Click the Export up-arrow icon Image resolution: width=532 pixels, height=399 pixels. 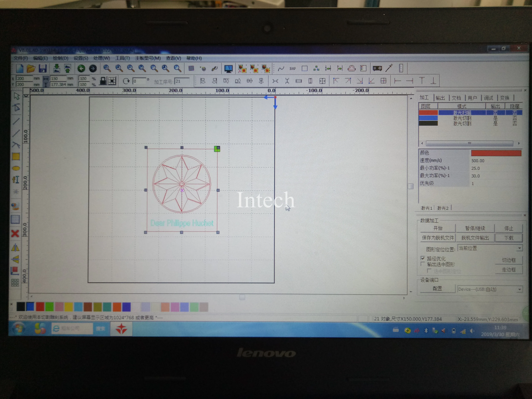coord(68,69)
